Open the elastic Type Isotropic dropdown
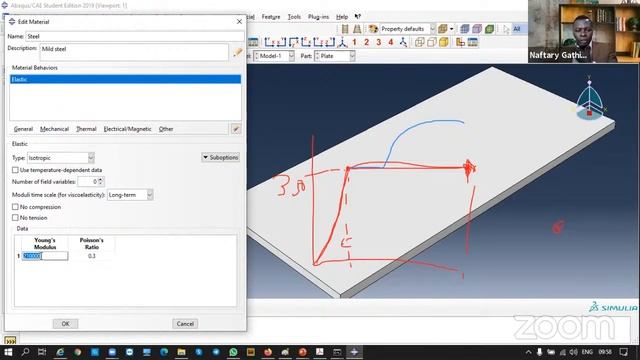The image size is (640, 360). (60, 158)
